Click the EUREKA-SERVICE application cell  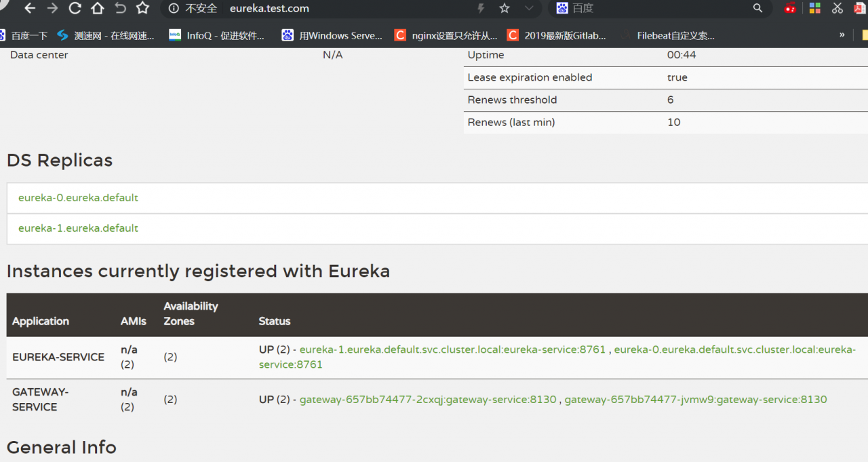pos(58,357)
